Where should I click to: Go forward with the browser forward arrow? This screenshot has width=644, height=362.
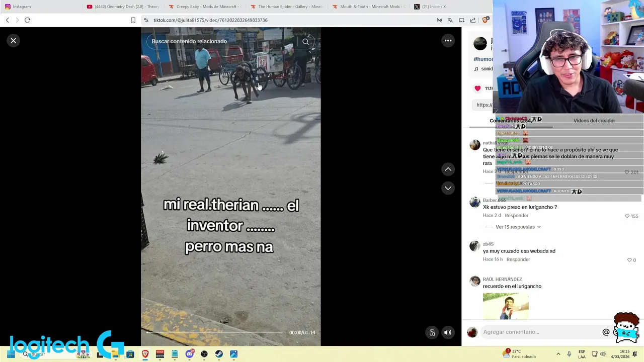coord(17,20)
